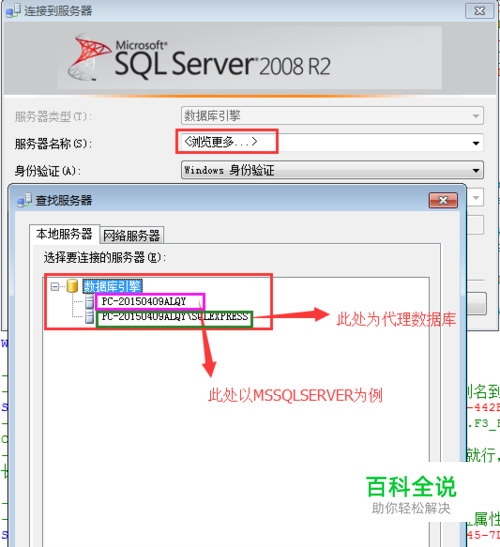This screenshot has width=500, height=547.
Task: Select the PC-20150409ALQY server entry
Action: point(144,301)
